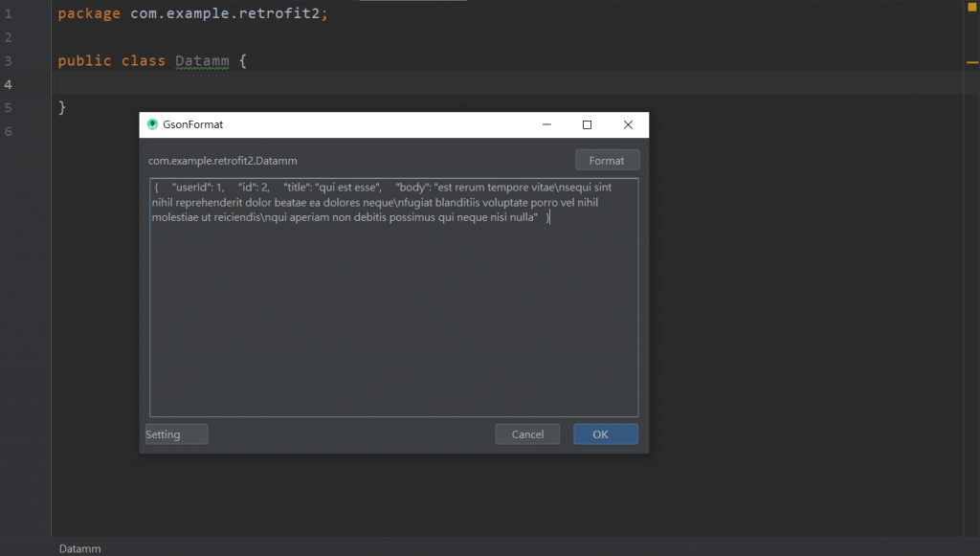This screenshot has height=556, width=980.
Task: Cancel the GsonFormat dialog
Action: (527, 434)
